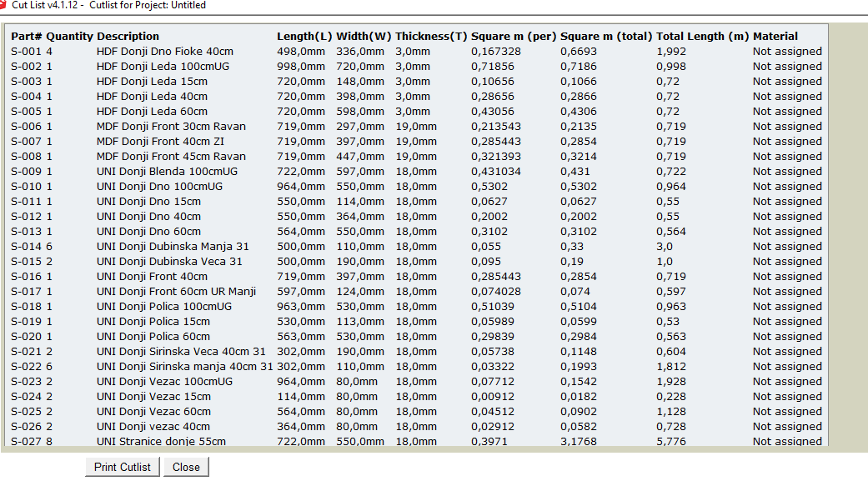Screen dimensions: 868x491
Task: Click width 114,0mm in S-011 row
Action: [x=360, y=202]
